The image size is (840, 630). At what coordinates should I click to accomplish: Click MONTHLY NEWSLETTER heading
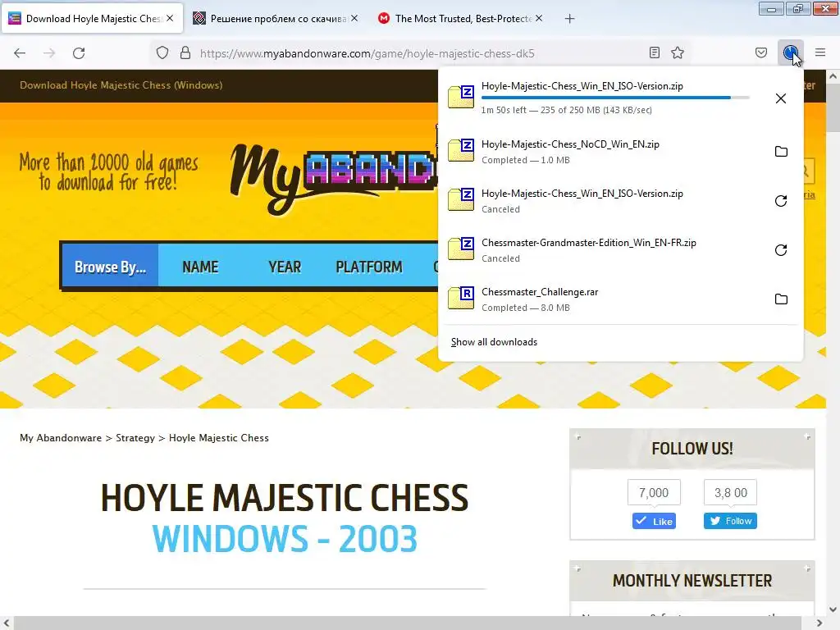tap(692, 581)
